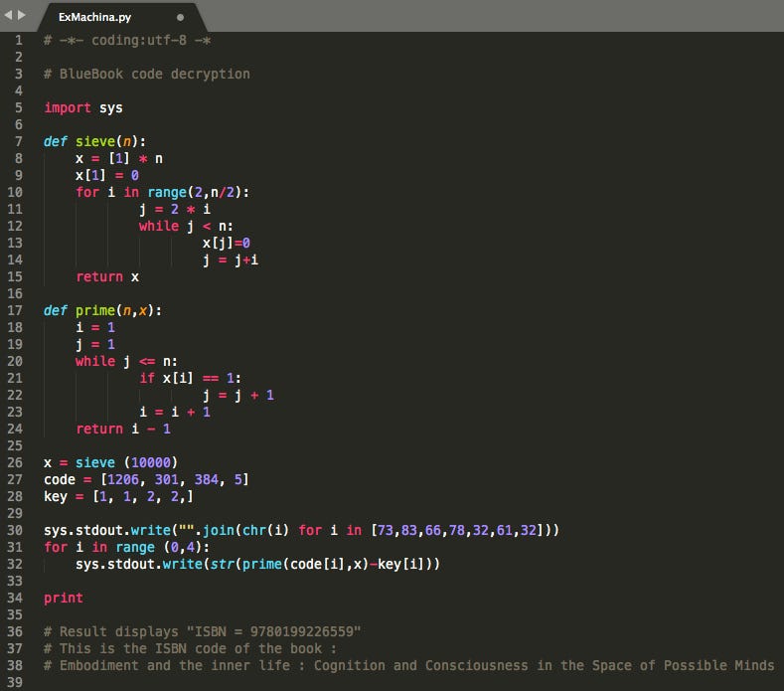
Task: Click 'return x' on line 15
Action: tap(107, 277)
